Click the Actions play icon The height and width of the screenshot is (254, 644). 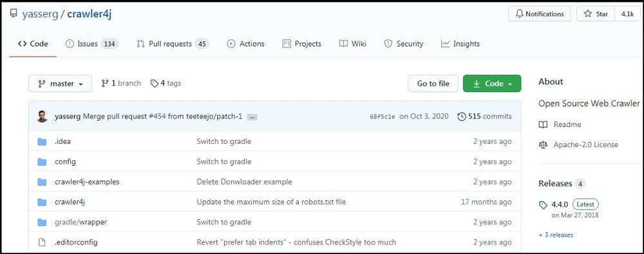(x=231, y=44)
